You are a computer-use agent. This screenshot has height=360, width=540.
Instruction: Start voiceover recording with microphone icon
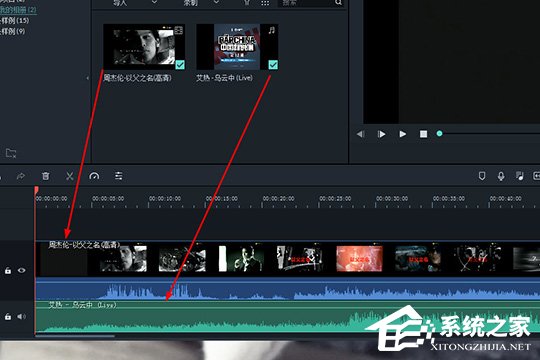[x=501, y=176]
